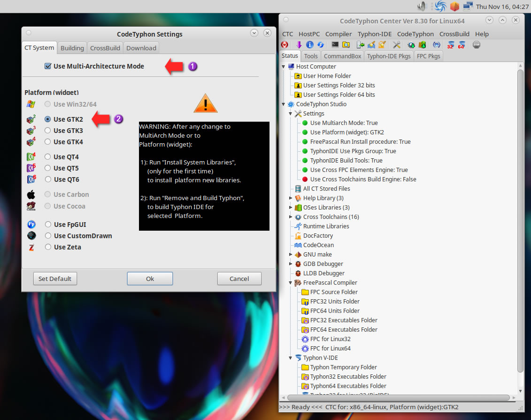Select the Use QT5 radio button
Image resolution: width=531 pixels, height=420 pixels.
(x=48, y=168)
